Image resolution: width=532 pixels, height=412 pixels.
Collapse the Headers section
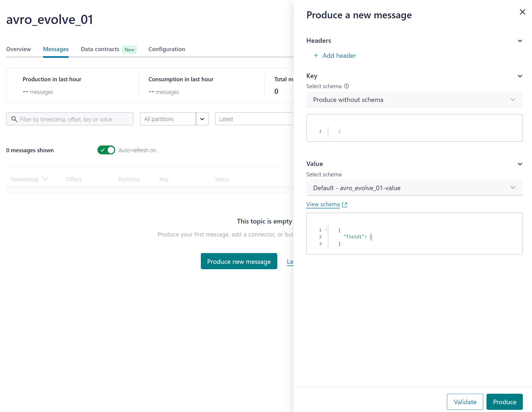click(520, 41)
